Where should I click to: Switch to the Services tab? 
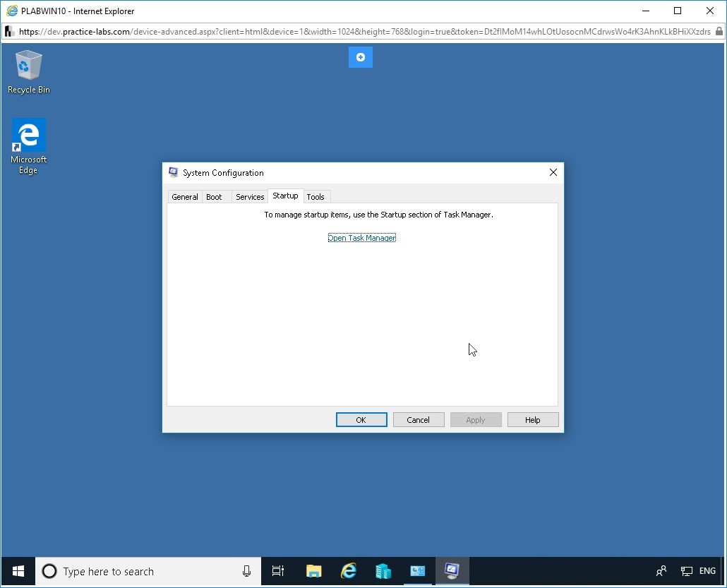[x=250, y=197]
